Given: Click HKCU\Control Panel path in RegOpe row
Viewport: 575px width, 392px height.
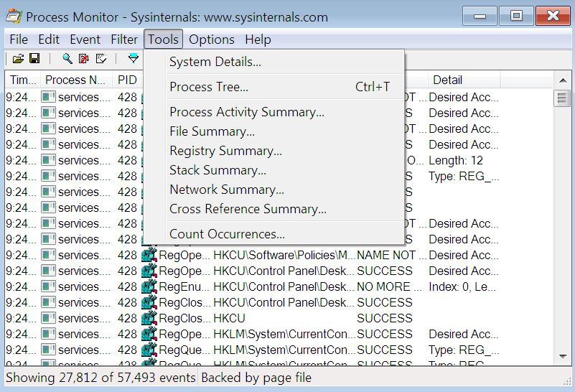Looking at the screenshot, I should (x=284, y=271).
